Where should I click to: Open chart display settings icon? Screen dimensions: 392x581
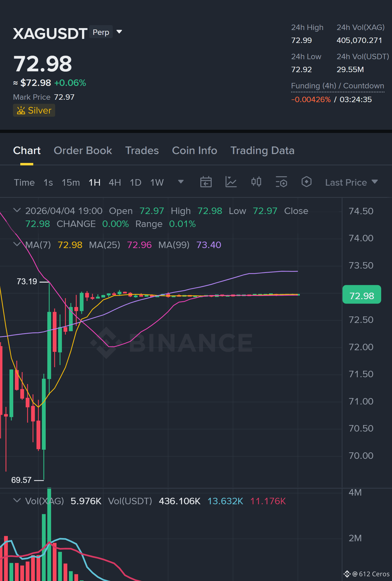coord(281,182)
